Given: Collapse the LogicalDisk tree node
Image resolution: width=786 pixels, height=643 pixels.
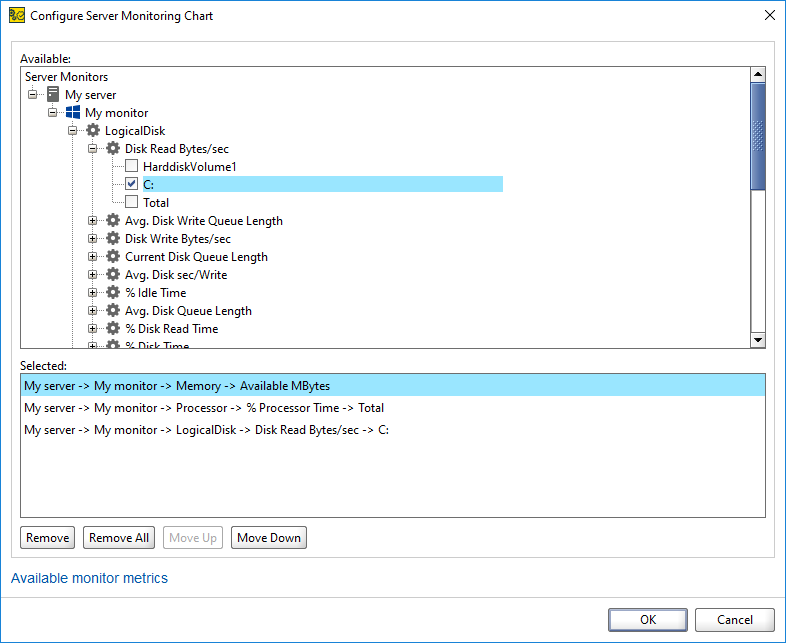Looking at the screenshot, I should pyautogui.click(x=73, y=131).
